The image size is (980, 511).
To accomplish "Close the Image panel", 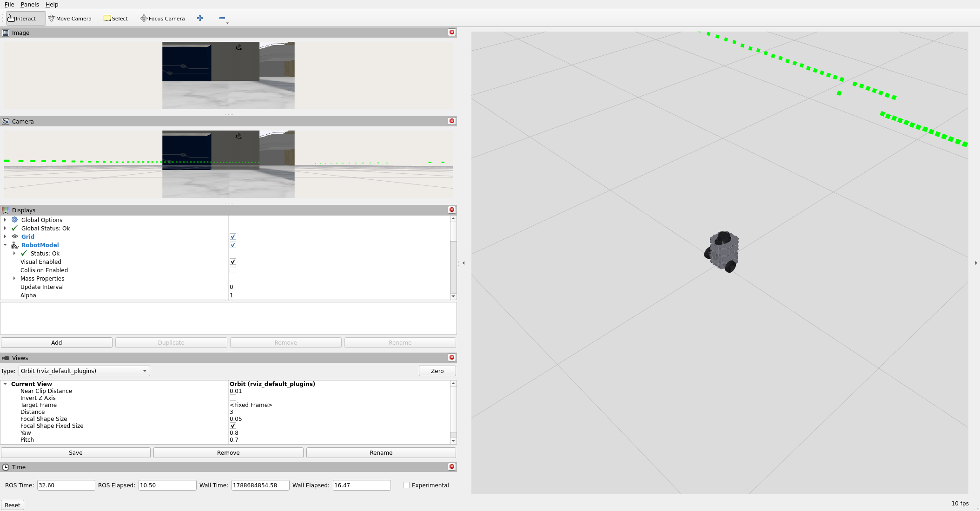I will click(451, 32).
